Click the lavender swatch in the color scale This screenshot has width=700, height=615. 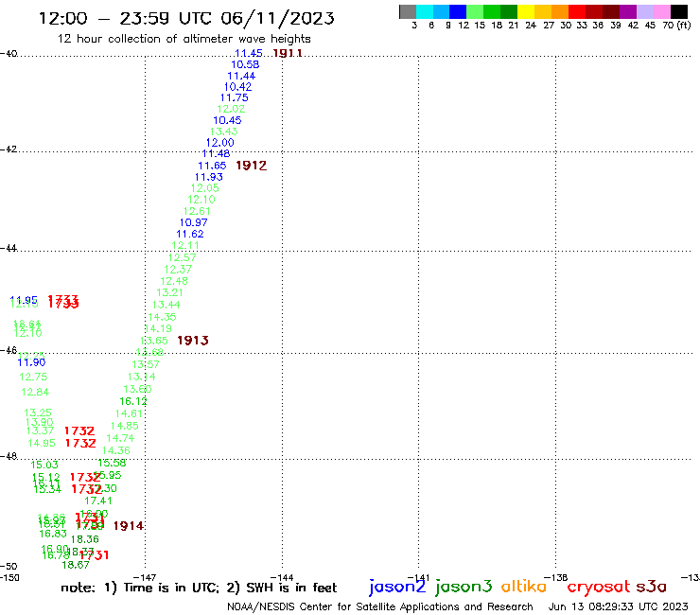point(644,11)
